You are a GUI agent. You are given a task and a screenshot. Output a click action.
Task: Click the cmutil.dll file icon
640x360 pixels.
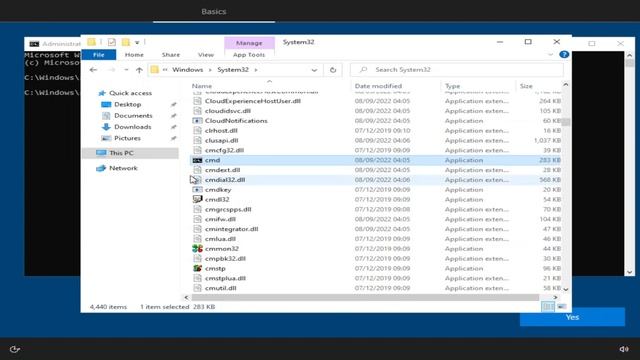(x=197, y=288)
